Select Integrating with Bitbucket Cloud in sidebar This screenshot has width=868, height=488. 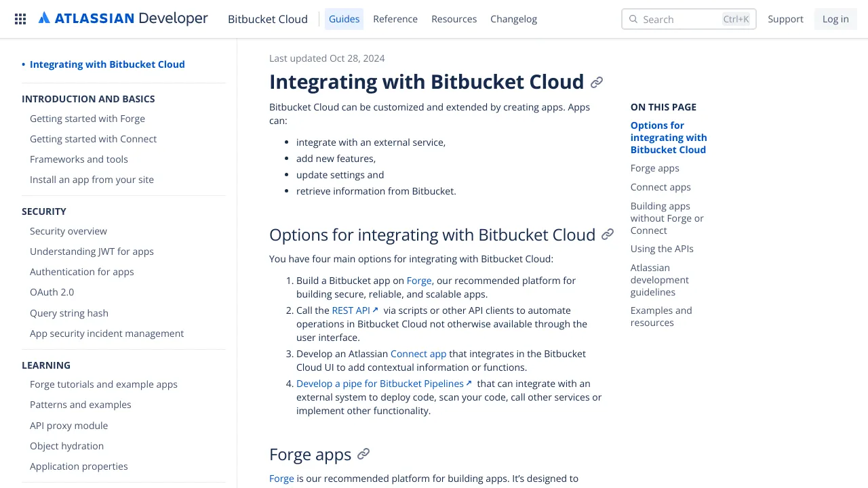coord(107,64)
